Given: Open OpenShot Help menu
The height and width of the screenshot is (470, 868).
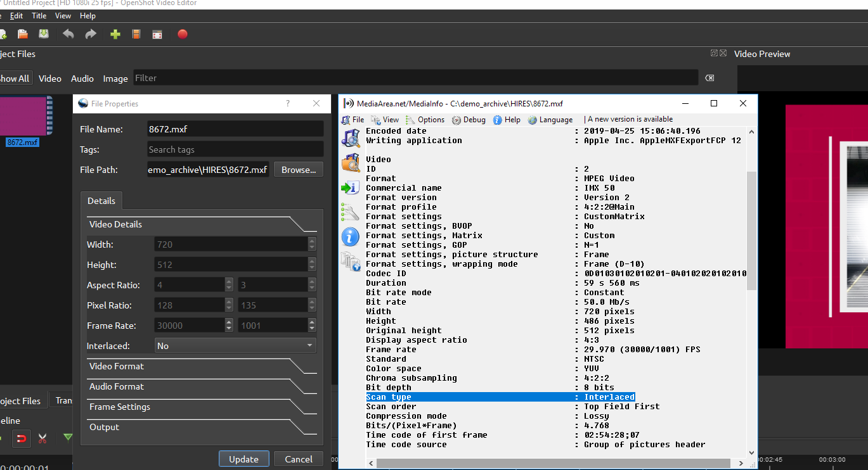Looking at the screenshot, I should [x=87, y=15].
